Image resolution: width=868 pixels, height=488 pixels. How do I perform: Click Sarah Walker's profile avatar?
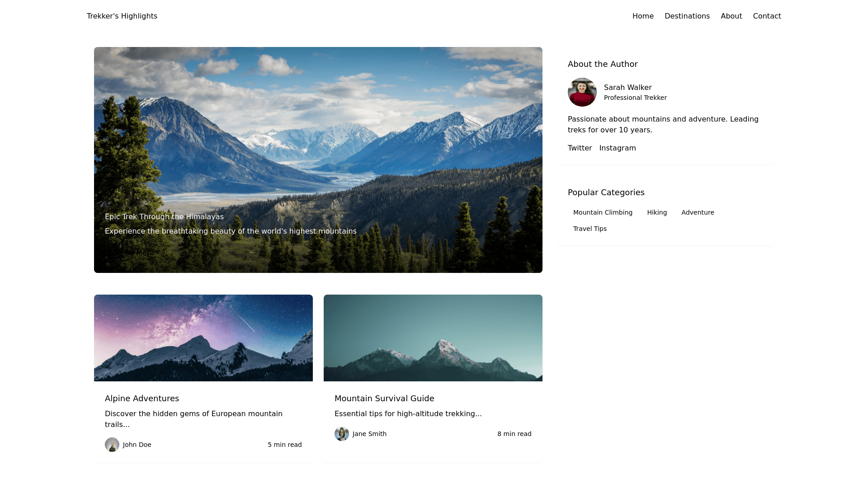[x=582, y=92]
